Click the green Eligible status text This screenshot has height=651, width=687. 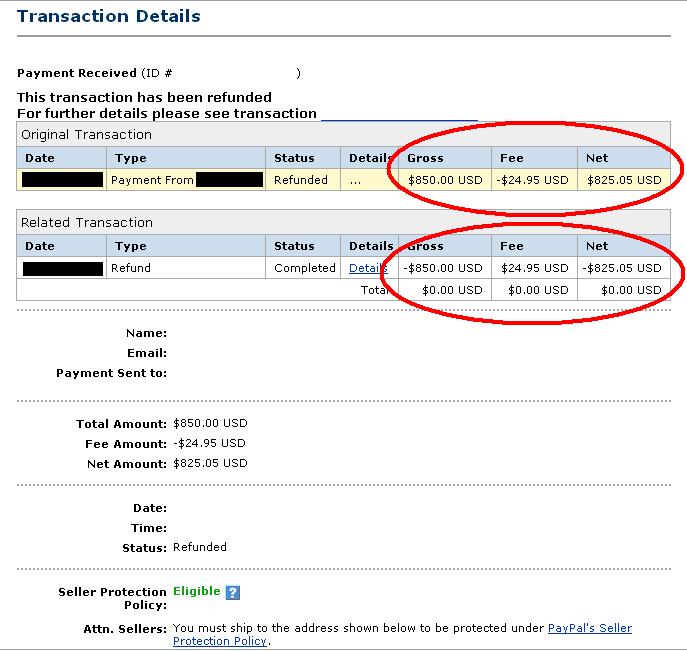[196, 591]
